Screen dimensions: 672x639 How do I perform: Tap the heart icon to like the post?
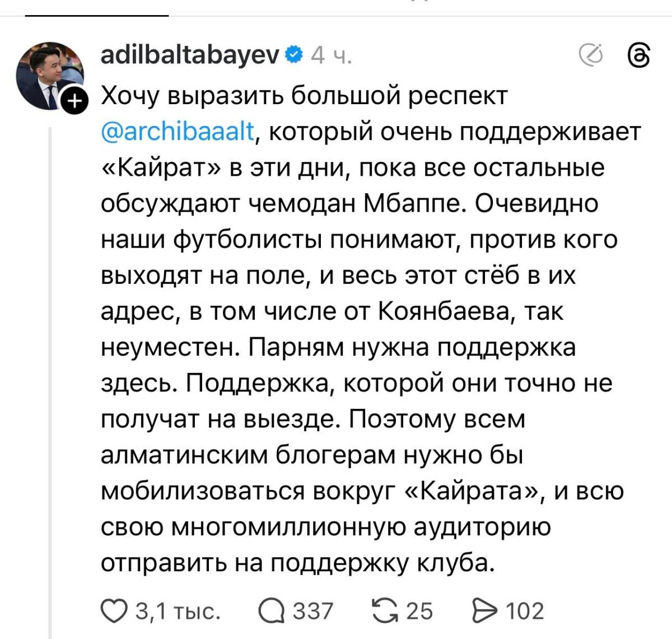click(x=114, y=610)
